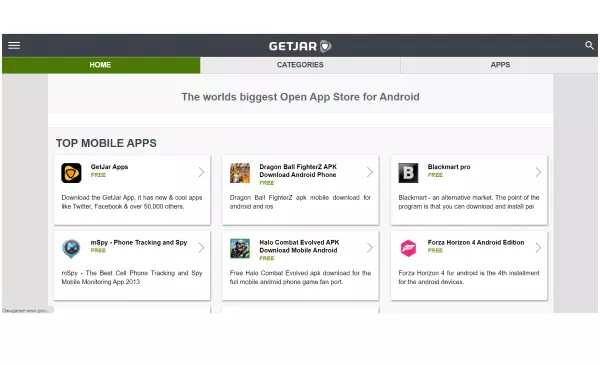This screenshot has height=365, width=600.
Task: Click FREE label under mSpy
Action: coord(98,251)
